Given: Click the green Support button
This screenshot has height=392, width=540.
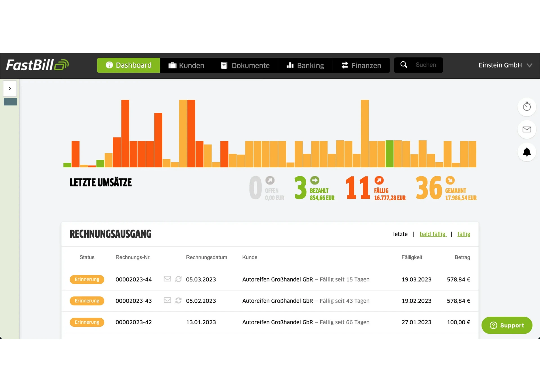Looking at the screenshot, I should 507,325.
